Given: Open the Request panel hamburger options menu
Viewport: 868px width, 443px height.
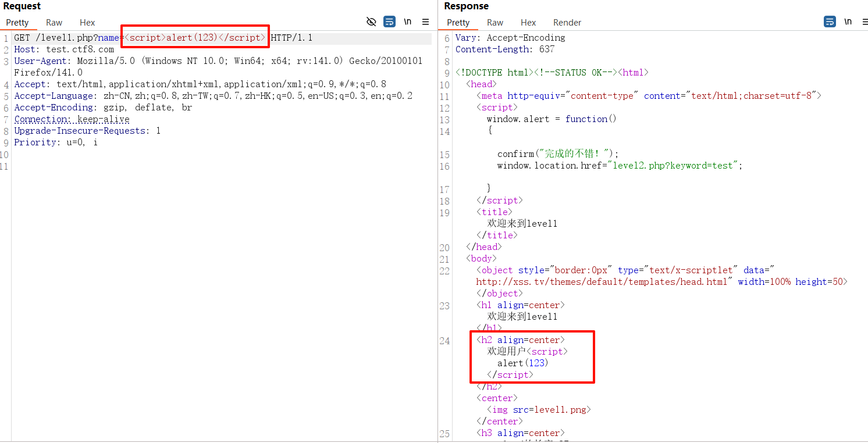Looking at the screenshot, I should tap(426, 22).
